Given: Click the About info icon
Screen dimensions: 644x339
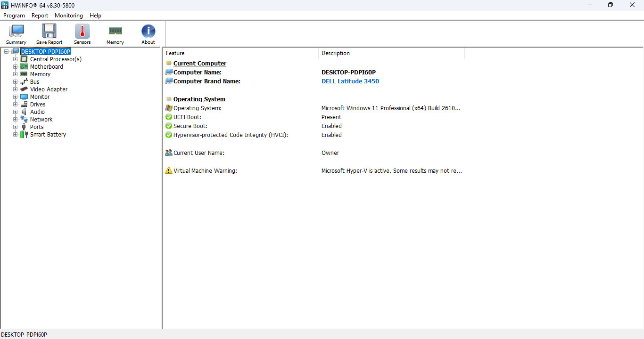Looking at the screenshot, I should [x=148, y=31].
